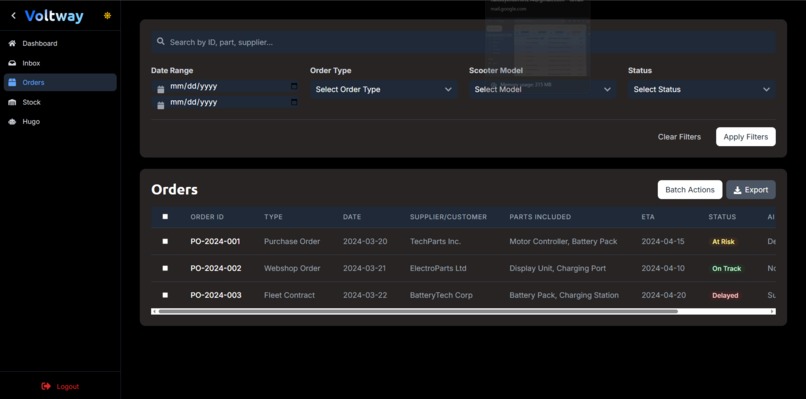Click the At Risk status badge
This screenshot has width=806, height=399.
pyautogui.click(x=723, y=242)
